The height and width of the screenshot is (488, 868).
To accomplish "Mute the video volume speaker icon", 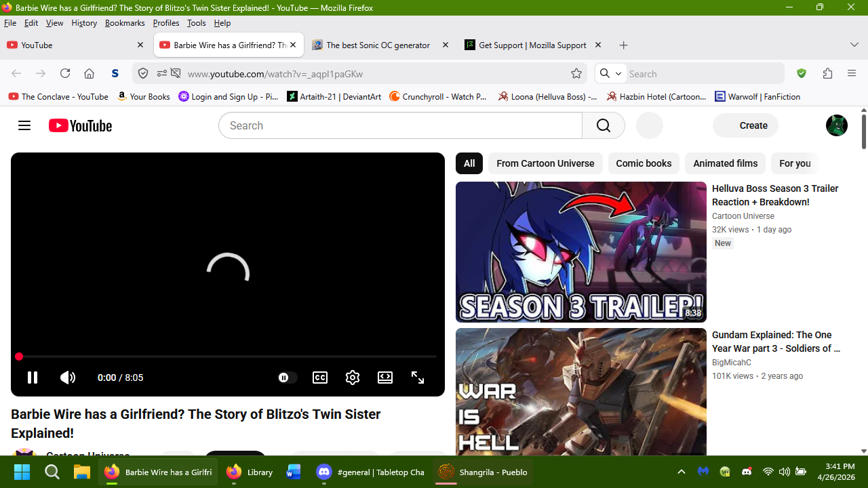I will click(68, 378).
